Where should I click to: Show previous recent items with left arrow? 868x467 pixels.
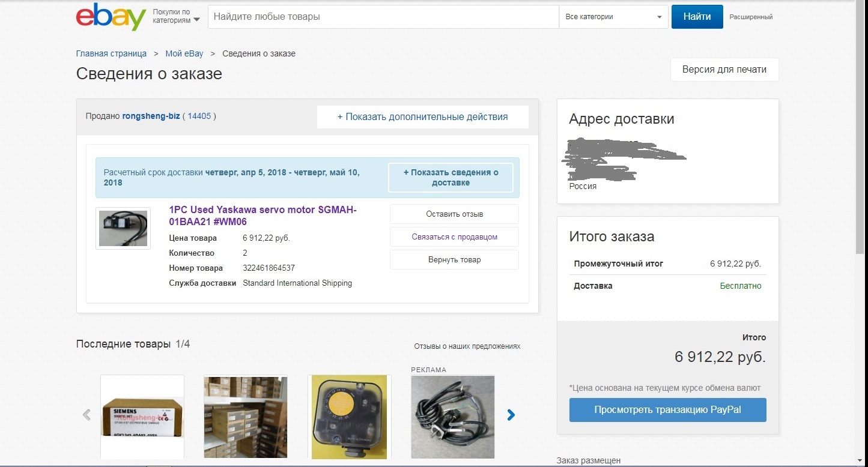(86, 415)
